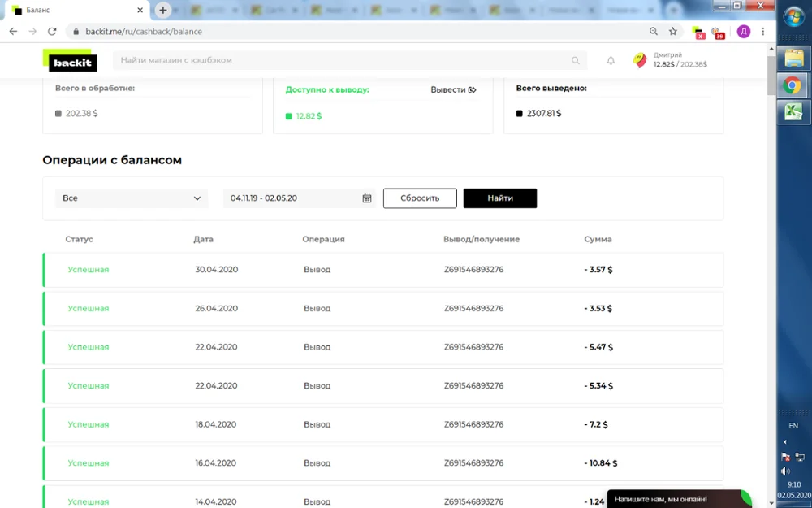Click the site padlock icon in address bar

pos(76,31)
